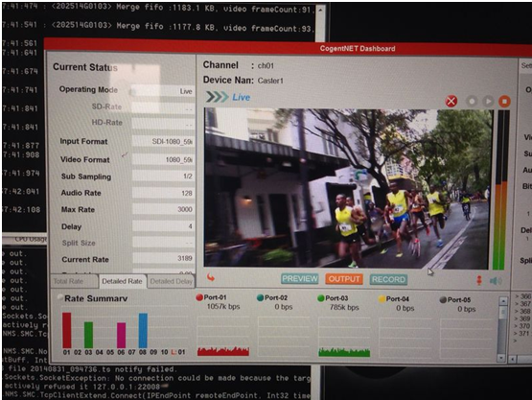Screen dimensions: 532x400
Task: Click console window scrollbar up arrow
Action: coord(320,10)
